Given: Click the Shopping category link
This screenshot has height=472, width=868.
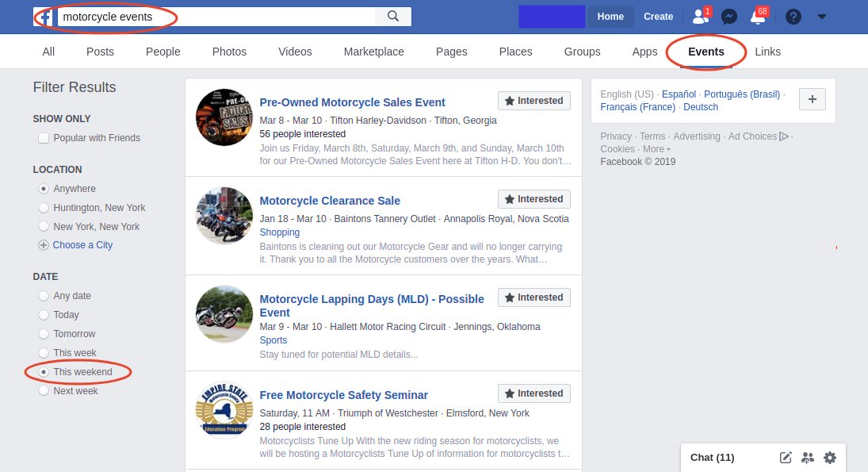Looking at the screenshot, I should (x=280, y=232).
